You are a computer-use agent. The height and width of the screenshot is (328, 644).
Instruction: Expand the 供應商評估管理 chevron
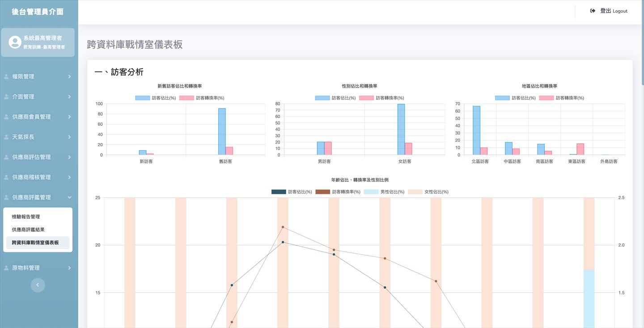tap(69, 157)
